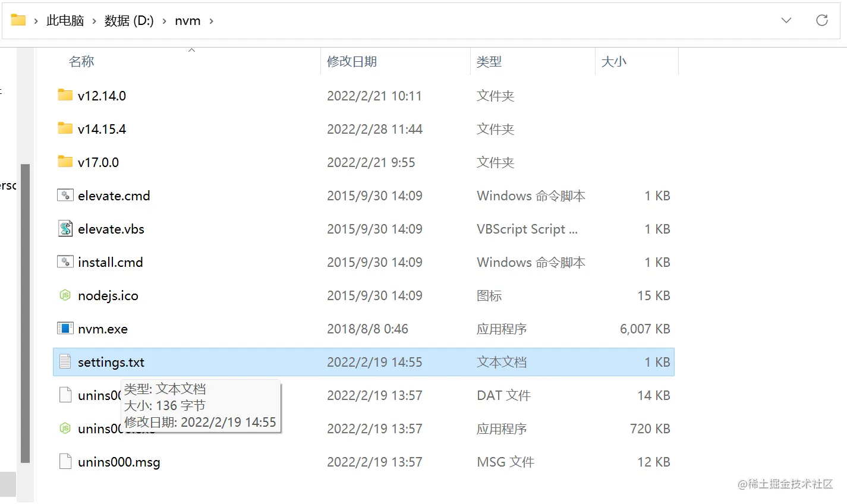Click the folder icon in address bar
847x504 pixels.
(18, 20)
